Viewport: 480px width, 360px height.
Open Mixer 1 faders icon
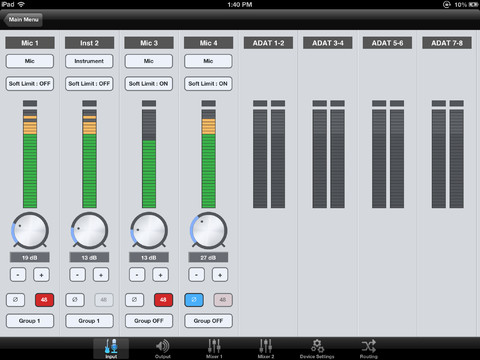[214, 346]
